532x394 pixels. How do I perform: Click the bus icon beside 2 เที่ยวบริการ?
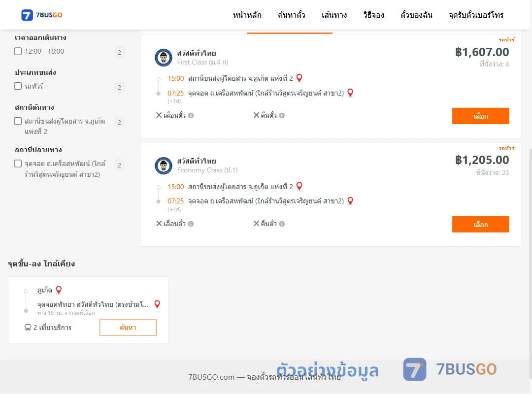coord(28,328)
